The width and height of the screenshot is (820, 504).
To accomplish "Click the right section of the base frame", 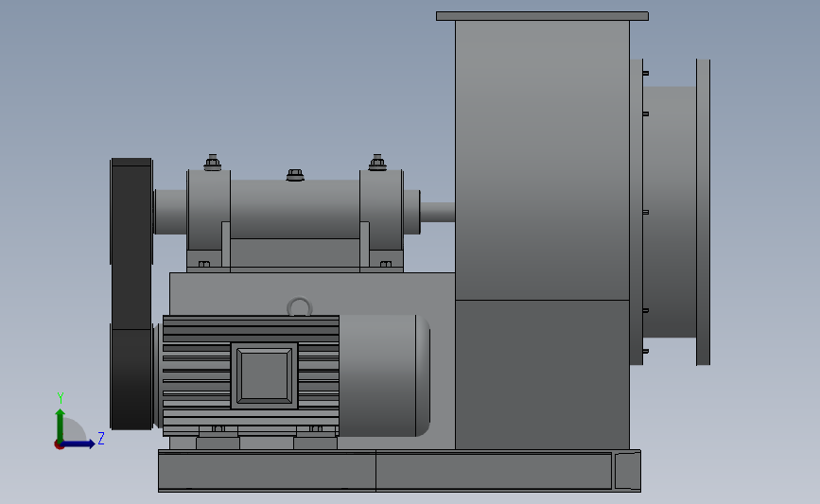I will 494,471.
